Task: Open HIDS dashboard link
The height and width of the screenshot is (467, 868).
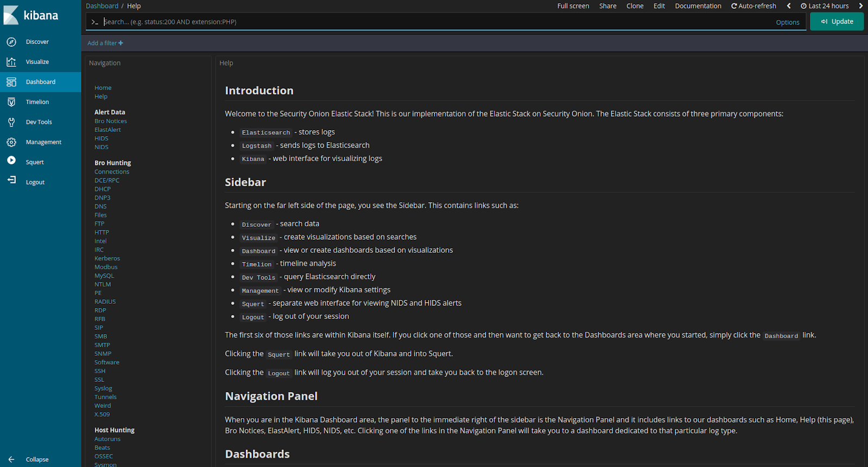Action: click(101, 138)
